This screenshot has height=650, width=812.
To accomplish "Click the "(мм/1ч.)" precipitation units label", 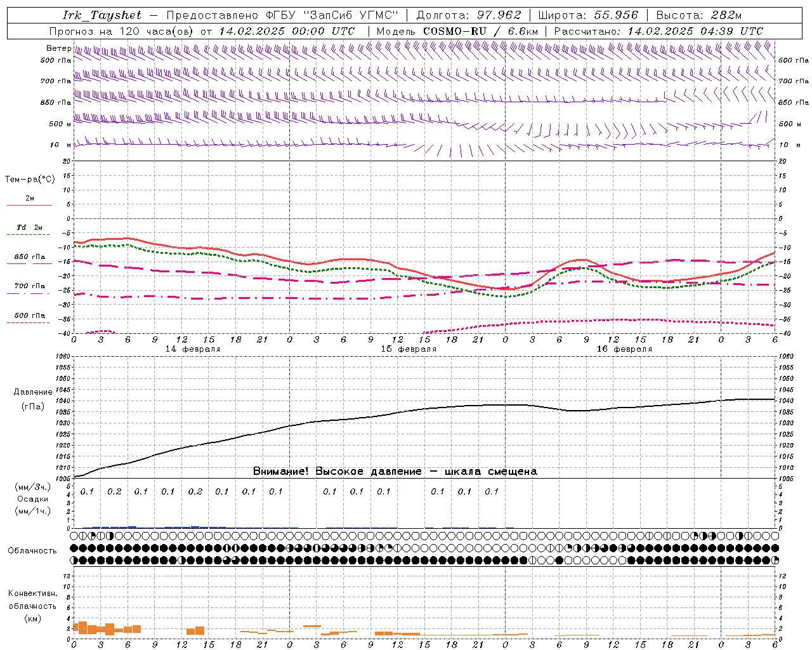I will [32, 511].
